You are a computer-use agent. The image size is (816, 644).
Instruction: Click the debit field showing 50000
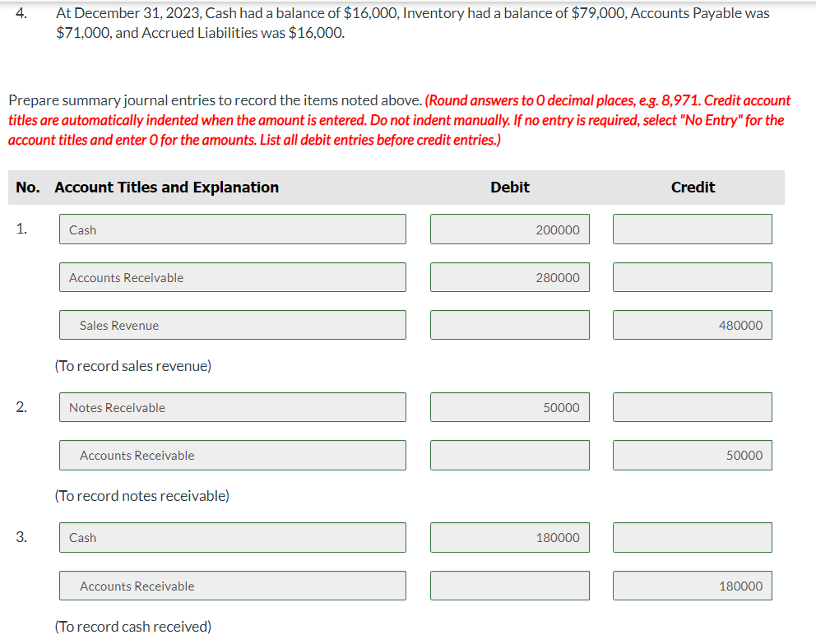(510, 407)
